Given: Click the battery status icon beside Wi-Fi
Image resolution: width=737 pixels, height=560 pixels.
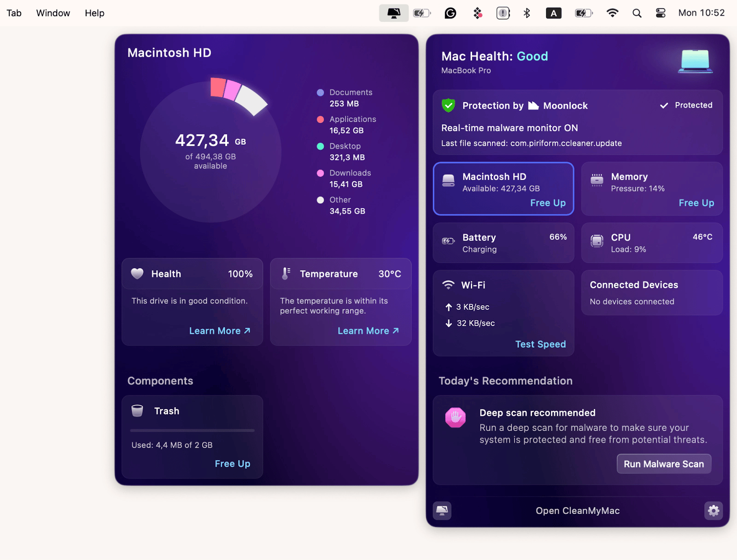Looking at the screenshot, I should point(584,13).
